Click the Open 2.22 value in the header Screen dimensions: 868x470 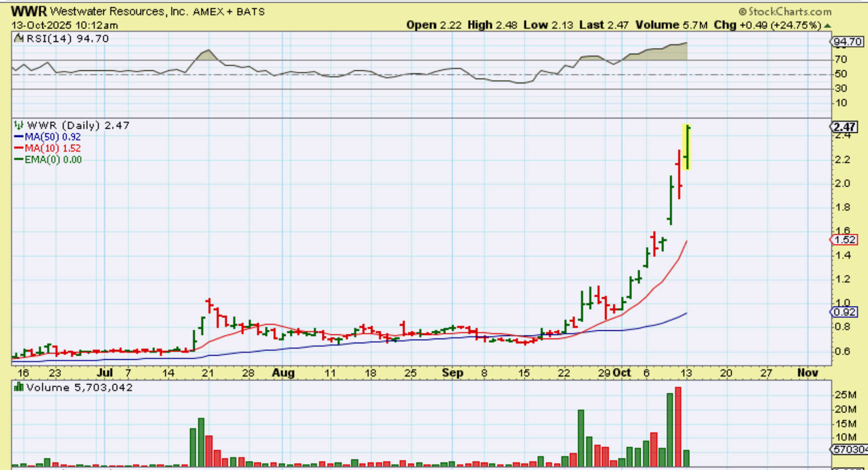434,25
